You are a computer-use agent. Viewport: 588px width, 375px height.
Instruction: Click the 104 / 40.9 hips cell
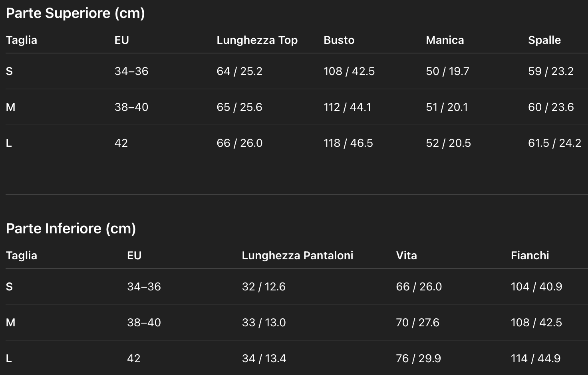coord(536,287)
